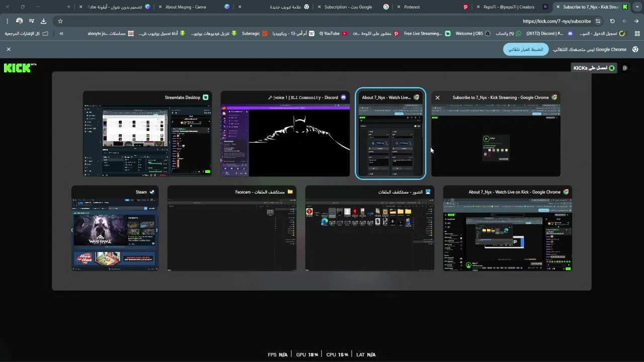This screenshot has height=362, width=644.
Task: Open the Pinterest منشور على اللوحة bookmark
Action: pos(376,34)
